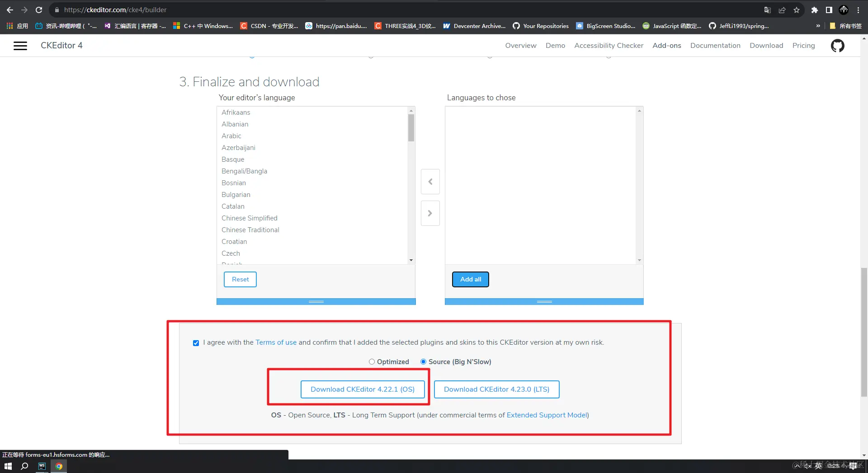This screenshot has height=473, width=868.
Task: Click the Reset button
Action: click(240, 279)
